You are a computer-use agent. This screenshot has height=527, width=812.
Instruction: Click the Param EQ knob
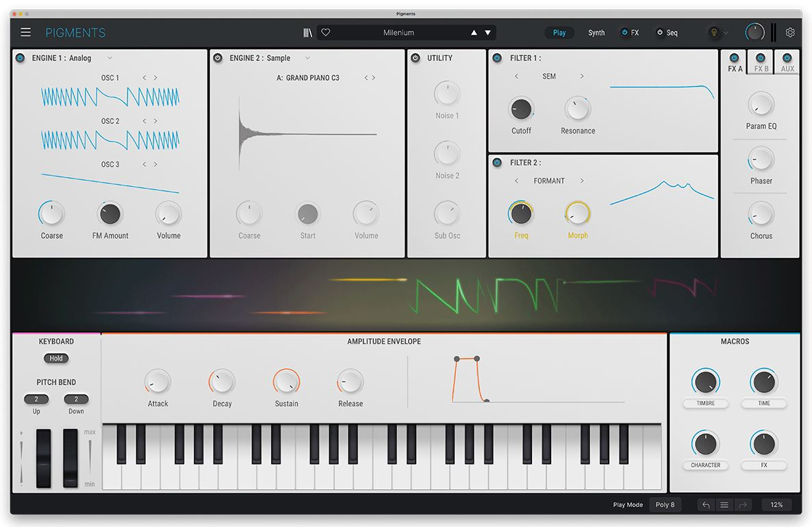[761, 105]
